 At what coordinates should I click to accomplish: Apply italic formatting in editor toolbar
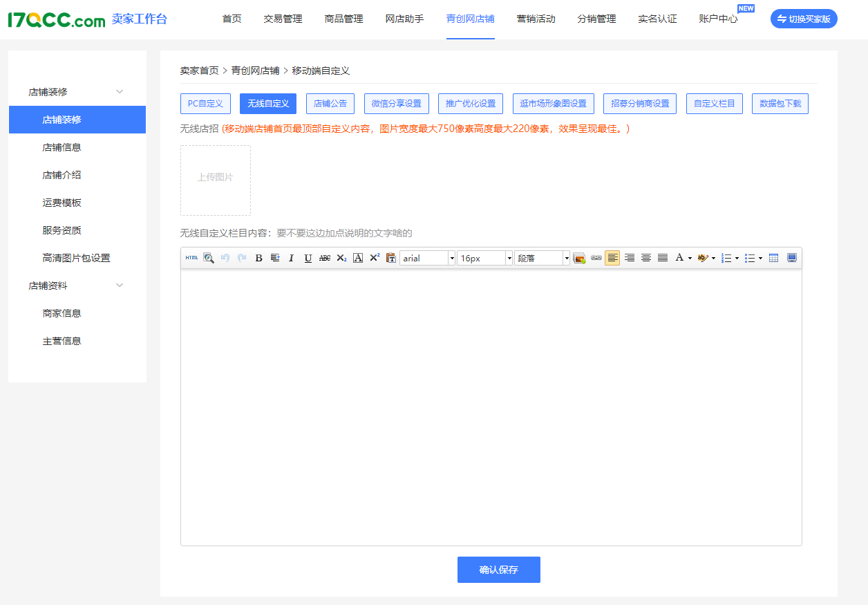point(291,258)
